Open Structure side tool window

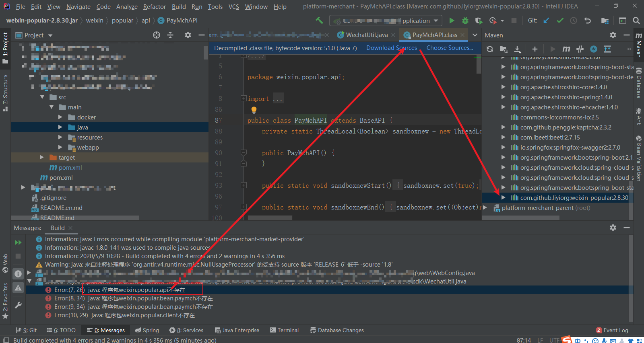point(5,93)
